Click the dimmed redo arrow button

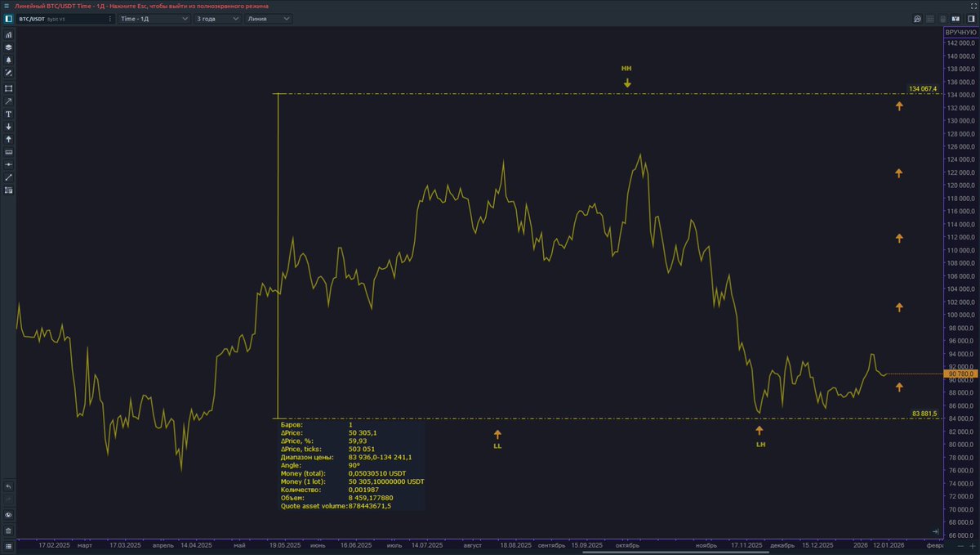click(x=8, y=499)
